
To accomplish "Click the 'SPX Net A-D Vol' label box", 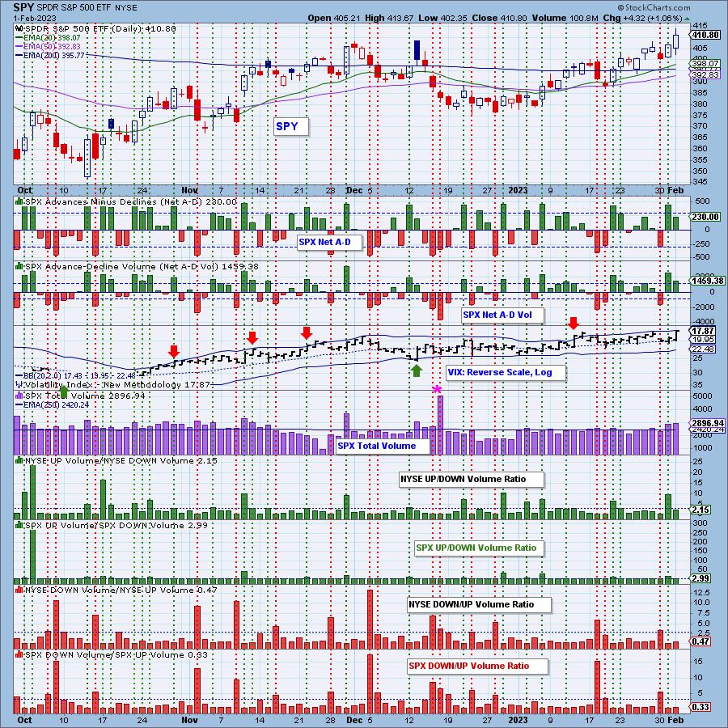I will (502, 315).
